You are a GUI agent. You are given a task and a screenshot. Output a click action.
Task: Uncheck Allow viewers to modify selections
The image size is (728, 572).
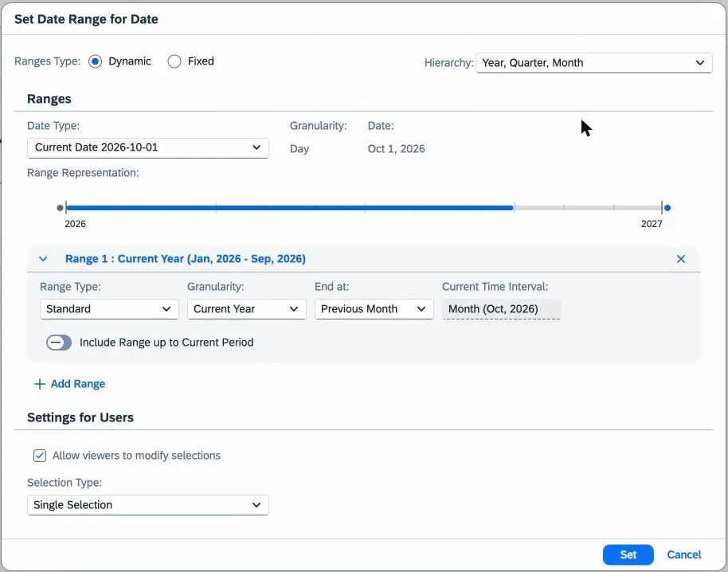click(x=40, y=456)
